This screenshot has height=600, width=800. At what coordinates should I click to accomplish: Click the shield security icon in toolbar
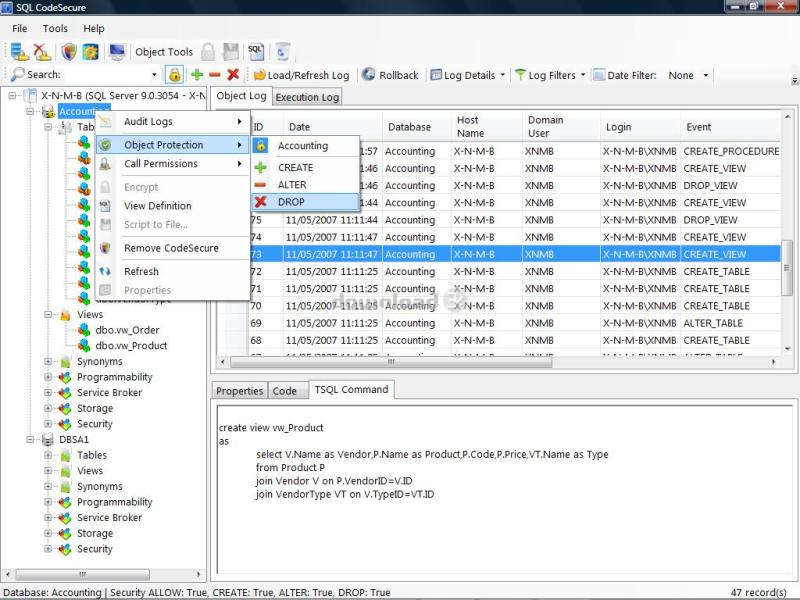69,52
